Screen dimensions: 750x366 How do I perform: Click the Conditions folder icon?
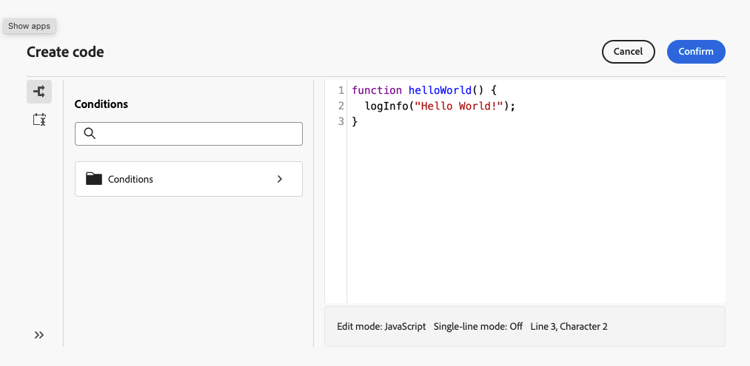point(94,179)
